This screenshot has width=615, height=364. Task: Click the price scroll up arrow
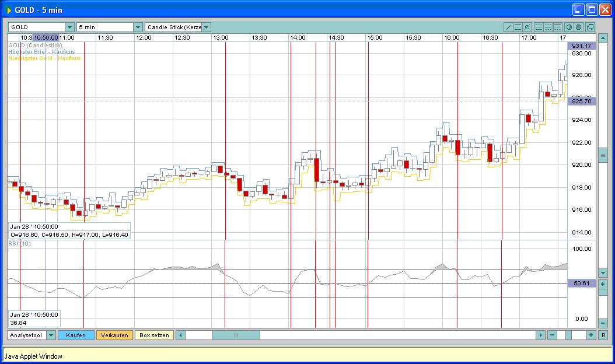(603, 38)
